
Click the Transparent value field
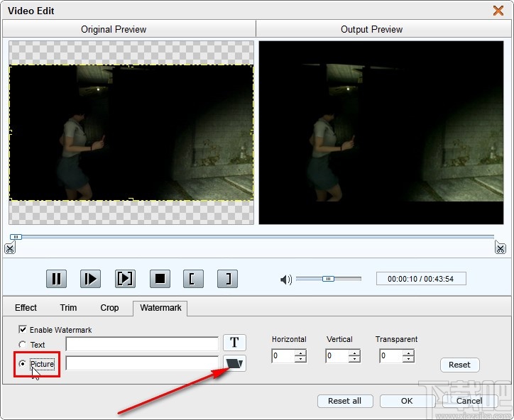391,355
